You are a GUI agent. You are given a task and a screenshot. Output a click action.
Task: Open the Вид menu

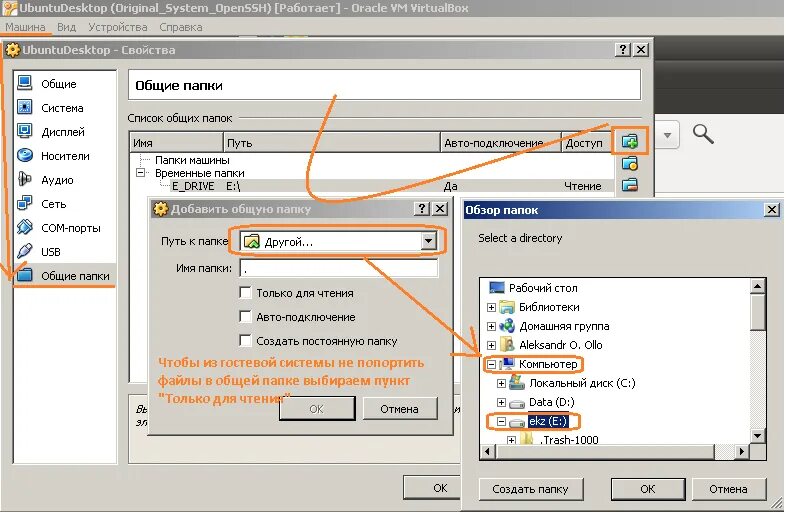pyautogui.click(x=66, y=27)
